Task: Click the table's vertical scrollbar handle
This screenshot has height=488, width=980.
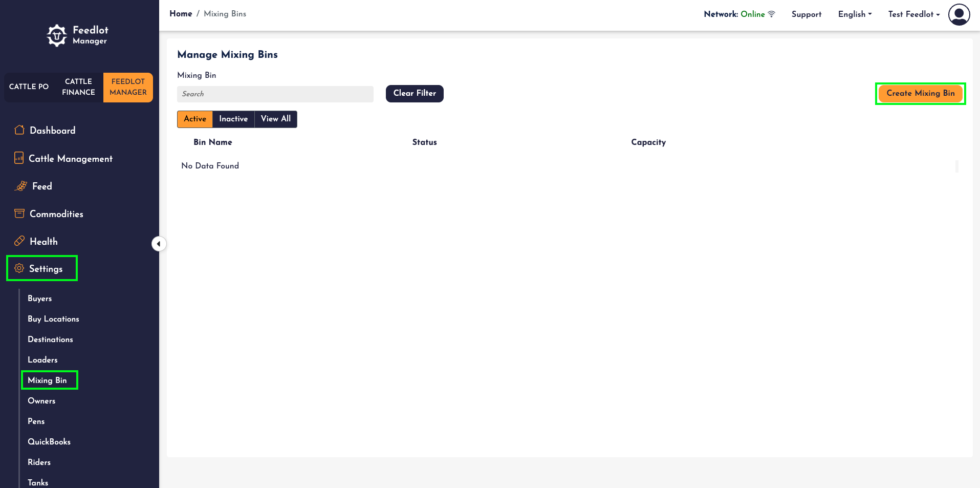Action: click(x=956, y=166)
